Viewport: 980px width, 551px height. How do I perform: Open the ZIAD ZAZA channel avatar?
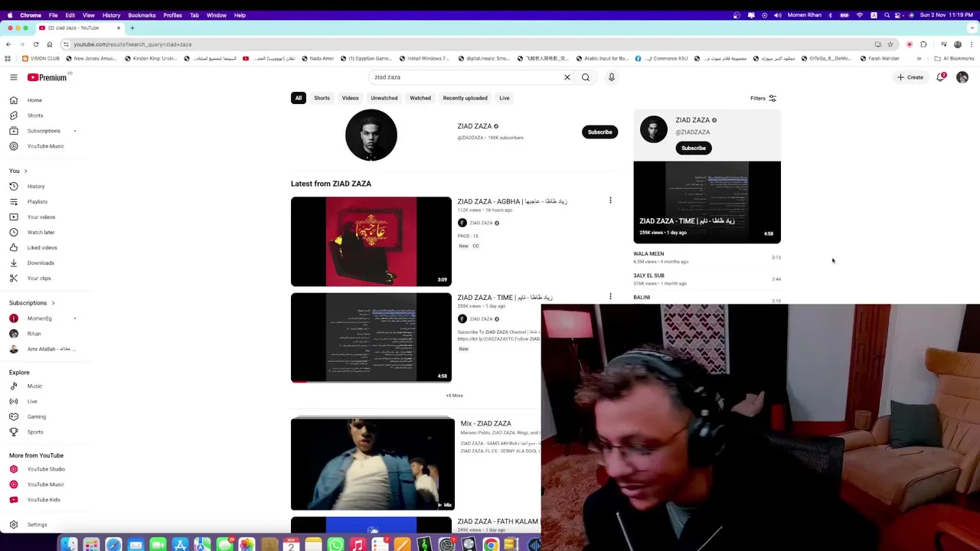(x=371, y=135)
